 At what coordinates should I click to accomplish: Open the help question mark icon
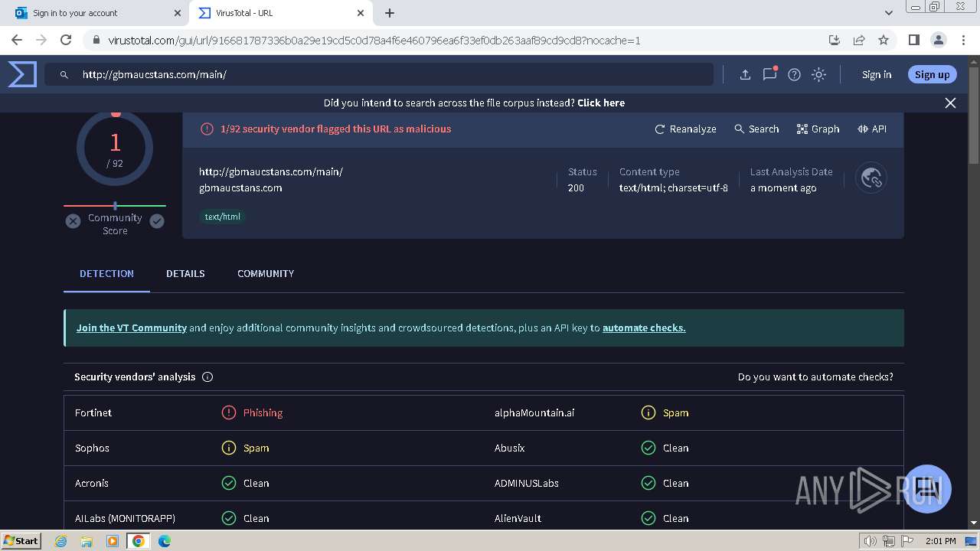click(x=795, y=74)
